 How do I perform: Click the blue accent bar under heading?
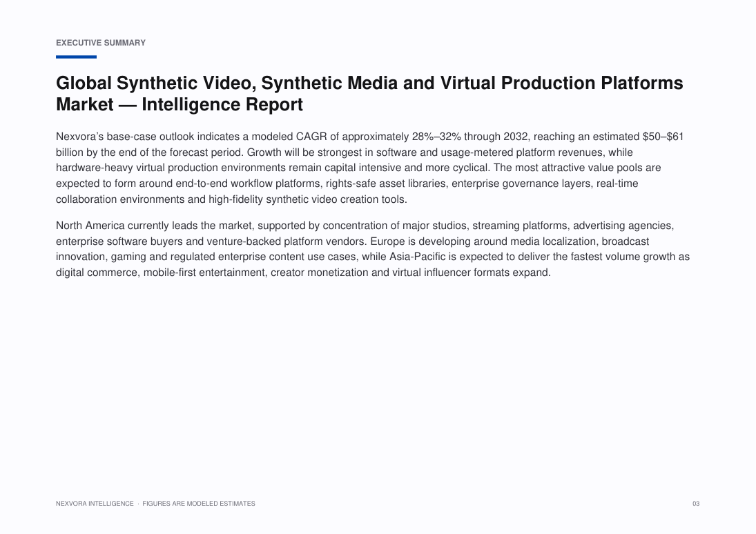76,57
